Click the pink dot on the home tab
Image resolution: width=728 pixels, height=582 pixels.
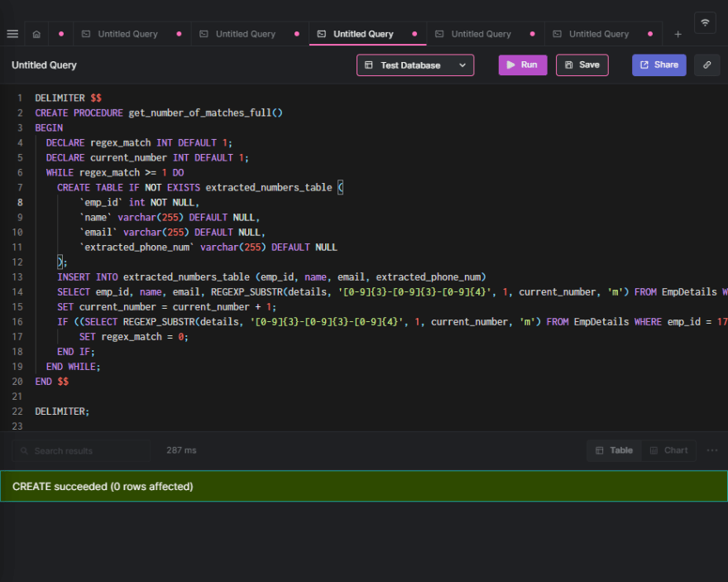point(61,34)
